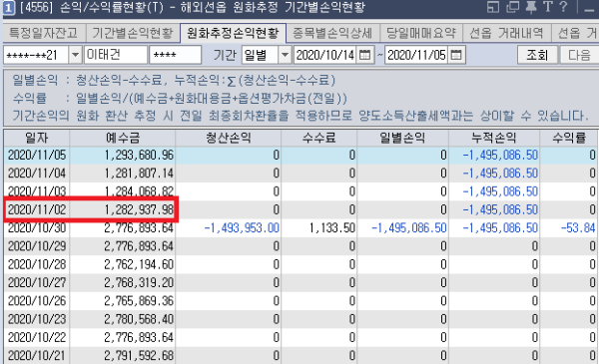Click the start date field 2020/10/14

(325, 55)
